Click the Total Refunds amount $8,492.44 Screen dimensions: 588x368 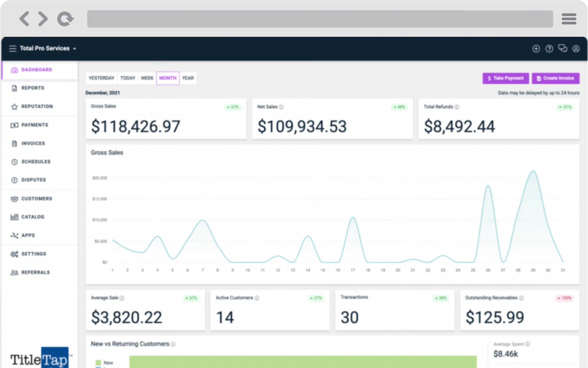(459, 126)
